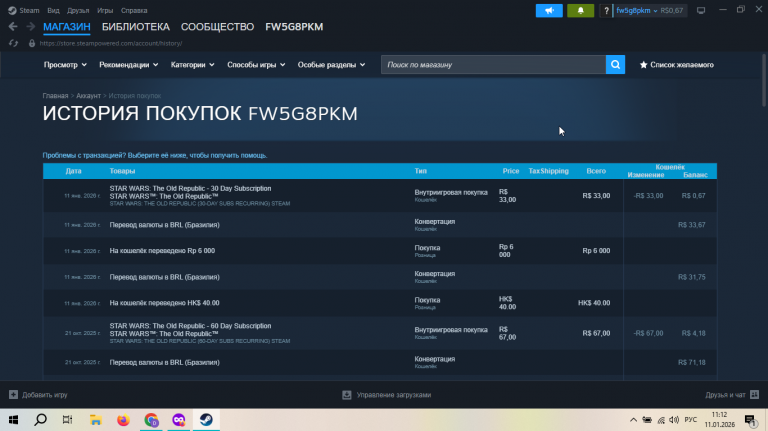Select the conversion row with balance R$ 71,18

[380, 362]
